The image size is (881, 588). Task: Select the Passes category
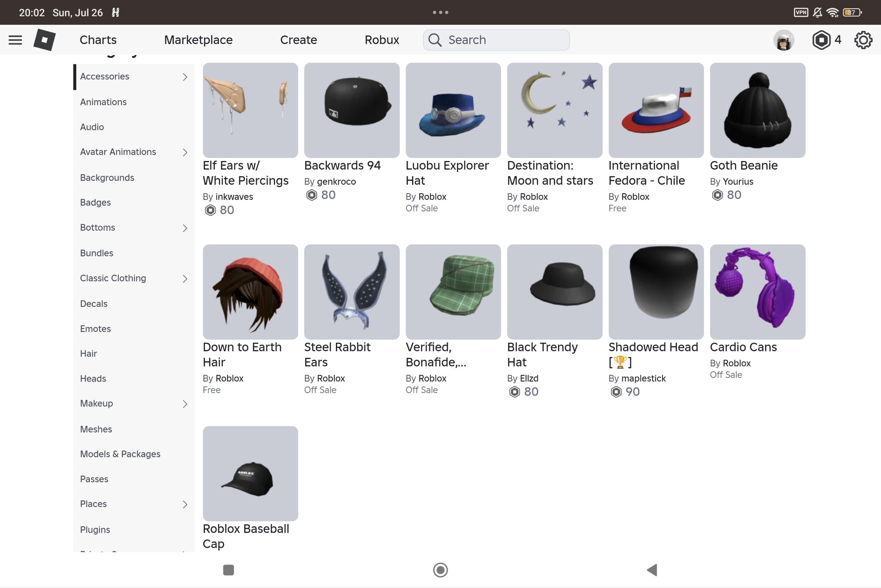coord(94,479)
